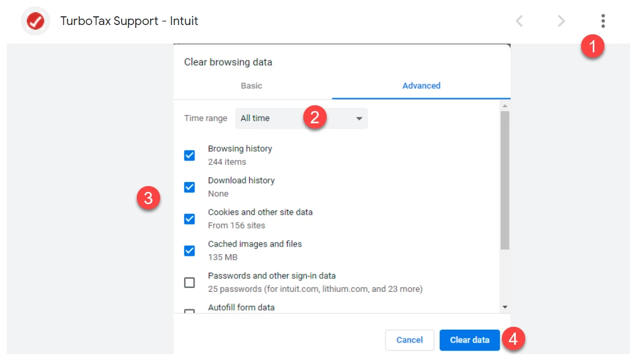Click the forward navigation arrow
Image resolution: width=630 pixels, height=364 pixels.
(561, 21)
